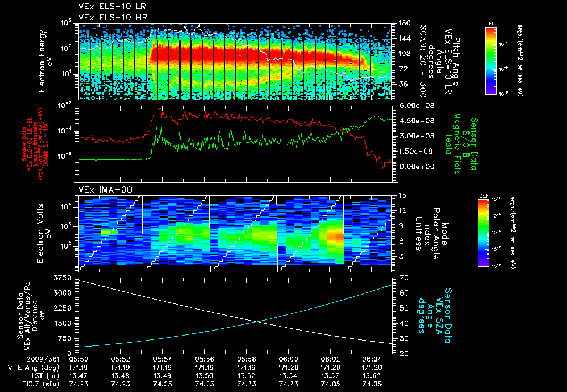Image resolution: width=567 pixels, height=392 pixels.
Task: Click the 'Pitch Angle' rotated axis label
Action: point(456,62)
